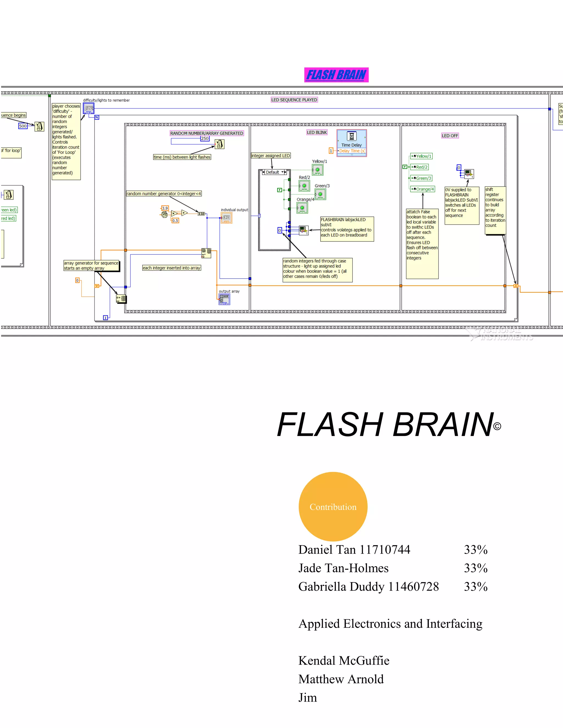Toggle the Orange/4 LED boolean indicator

pos(302,208)
